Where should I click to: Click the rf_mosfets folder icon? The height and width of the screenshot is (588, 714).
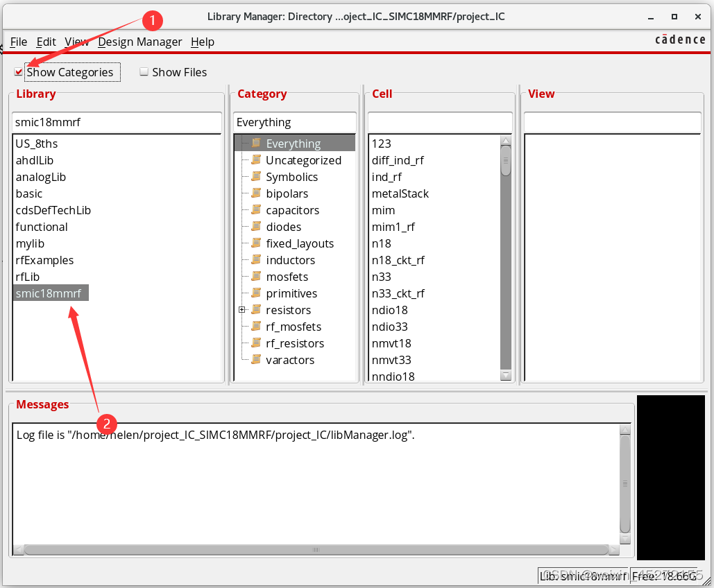(x=256, y=327)
